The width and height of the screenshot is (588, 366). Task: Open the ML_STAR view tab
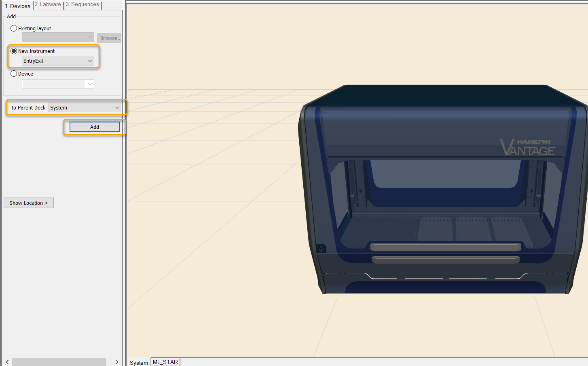point(165,362)
